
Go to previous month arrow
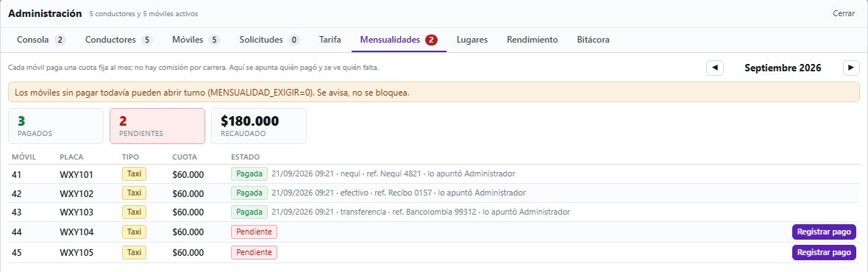[715, 68]
